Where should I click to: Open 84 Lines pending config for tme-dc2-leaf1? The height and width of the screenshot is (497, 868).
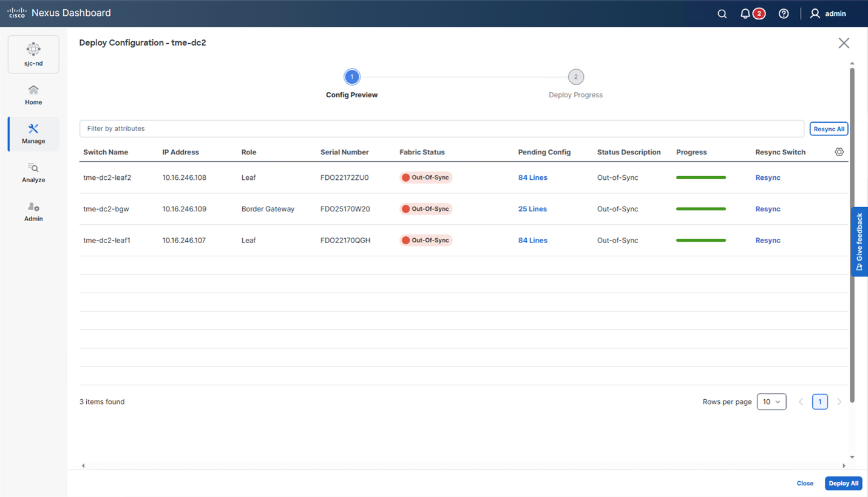(532, 241)
